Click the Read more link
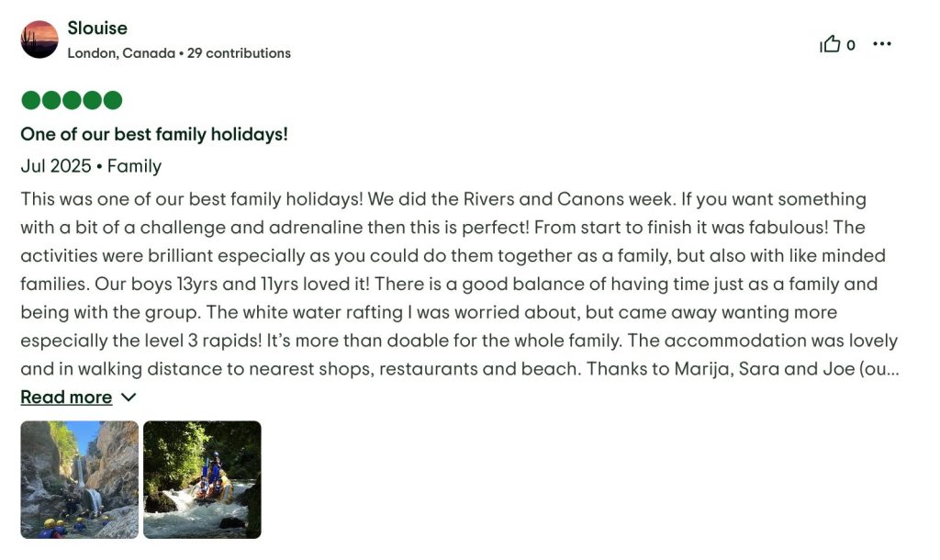Screen dimensions: 940x560 pyautogui.click(x=66, y=398)
